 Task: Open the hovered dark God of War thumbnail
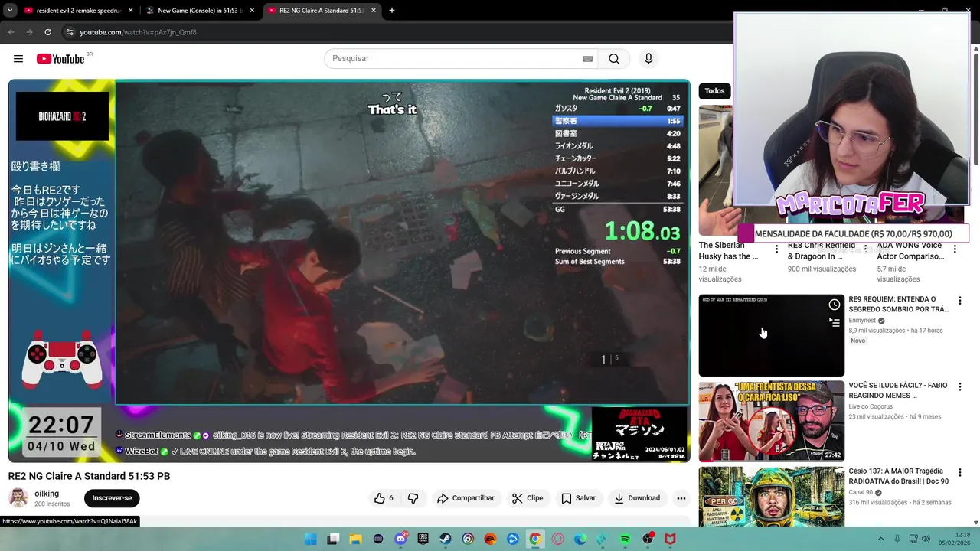pos(771,335)
